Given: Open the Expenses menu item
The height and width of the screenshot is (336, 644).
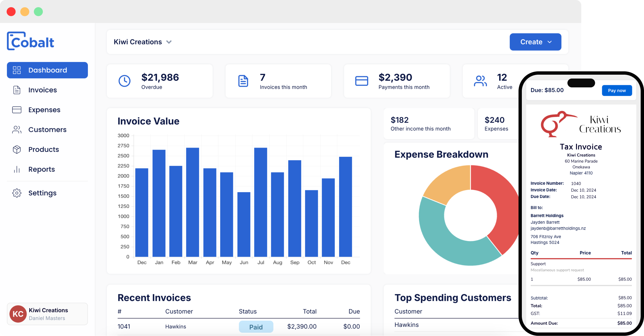Looking at the screenshot, I should 47,110.
